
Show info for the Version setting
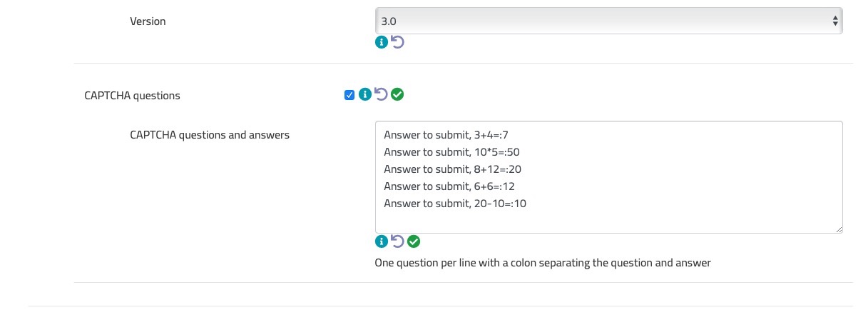[382, 43]
